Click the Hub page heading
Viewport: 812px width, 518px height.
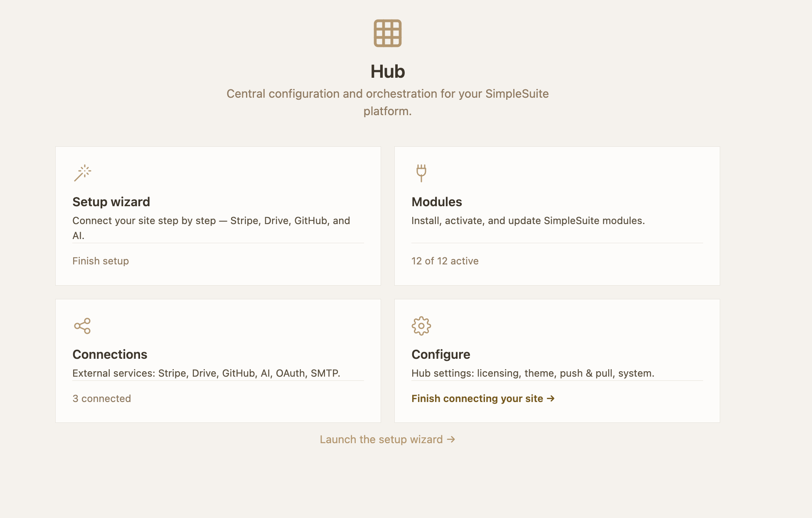387,72
